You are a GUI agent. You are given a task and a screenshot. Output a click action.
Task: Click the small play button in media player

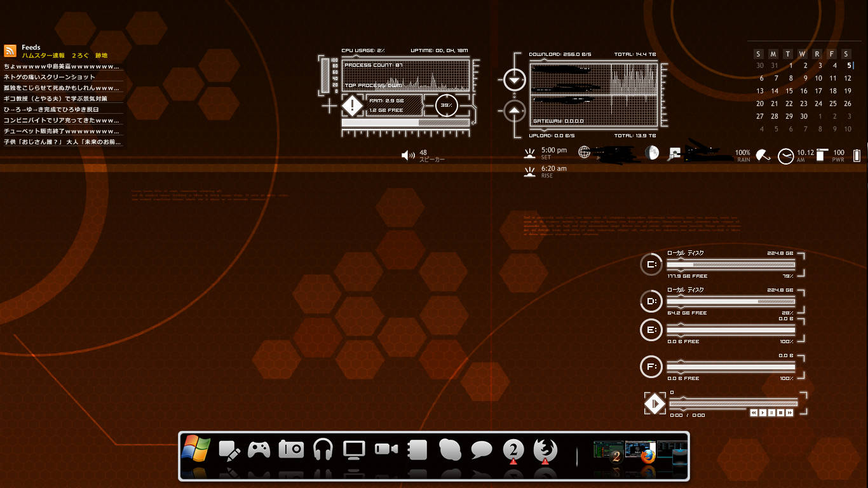763,413
